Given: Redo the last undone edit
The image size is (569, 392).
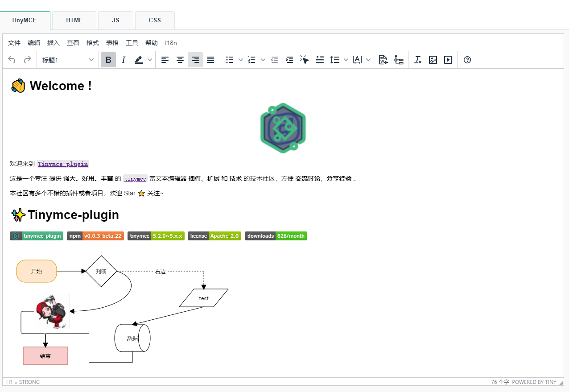Looking at the screenshot, I should click(x=27, y=60).
